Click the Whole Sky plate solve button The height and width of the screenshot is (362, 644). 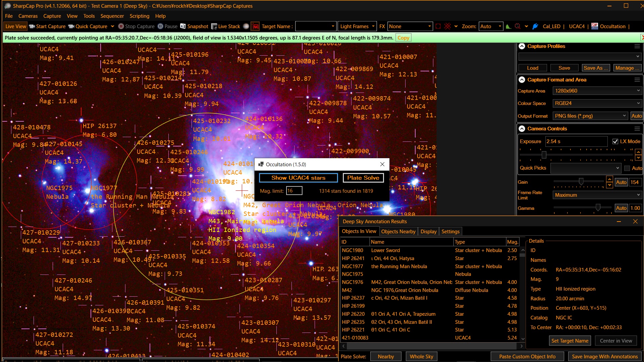click(x=421, y=357)
